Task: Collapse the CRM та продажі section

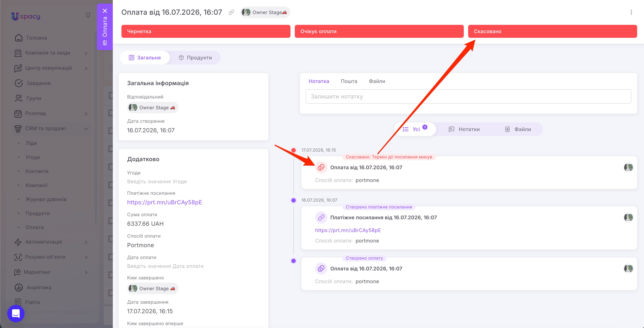Action: [86, 129]
